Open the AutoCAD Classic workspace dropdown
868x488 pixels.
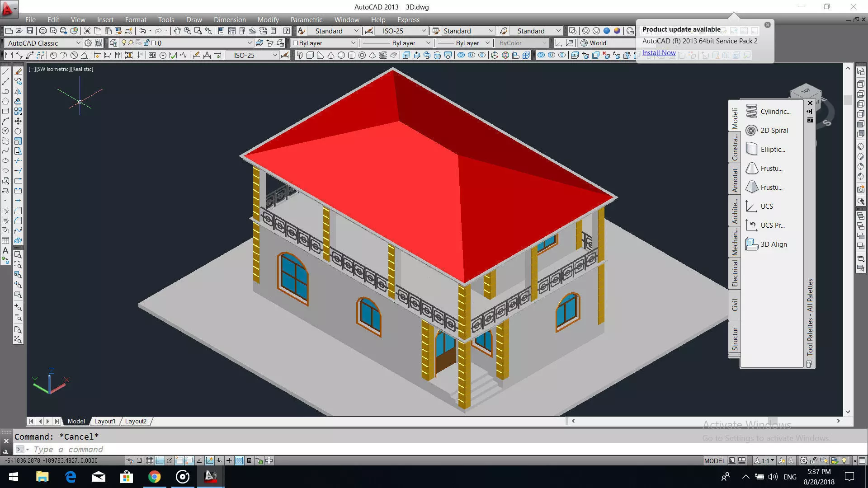coord(43,43)
